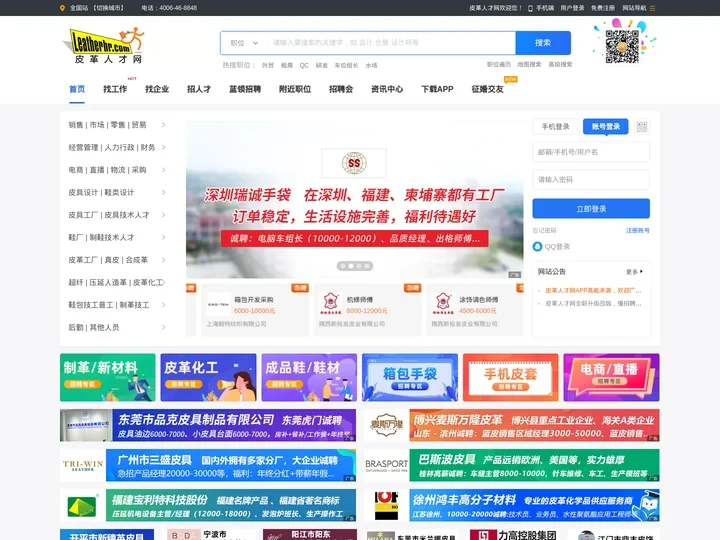Screen dimensions: 720x540
Task: Open 征婚交友 navigation tab
Action: pyautogui.click(x=488, y=89)
